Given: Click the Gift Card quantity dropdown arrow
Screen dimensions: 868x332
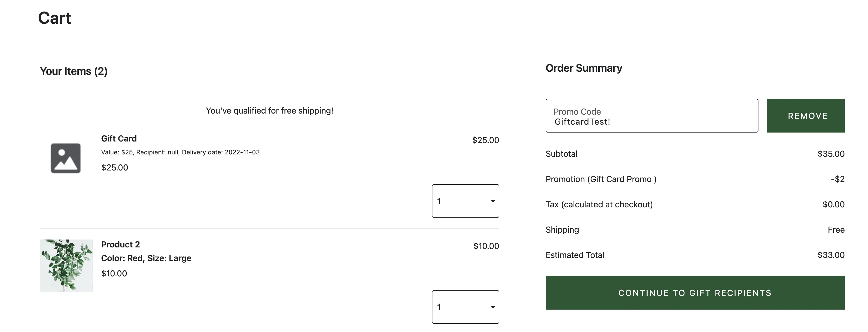Looking at the screenshot, I should [493, 201].
